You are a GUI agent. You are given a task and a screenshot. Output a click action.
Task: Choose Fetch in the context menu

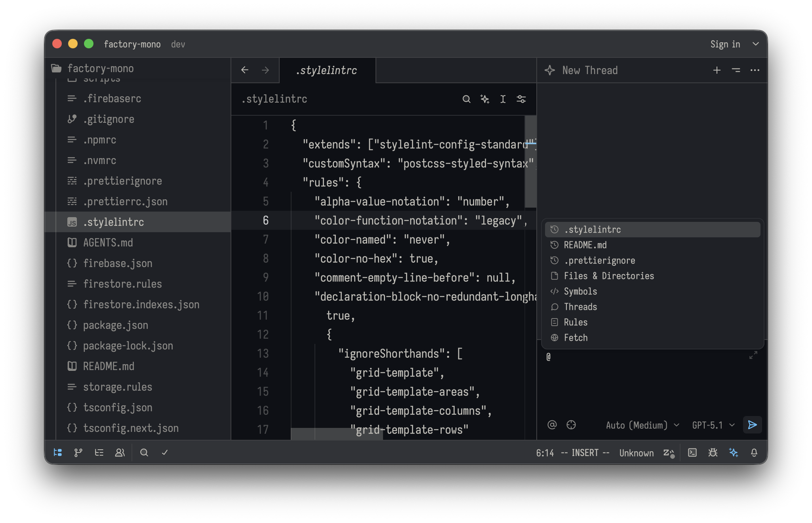tap(576, 338)
